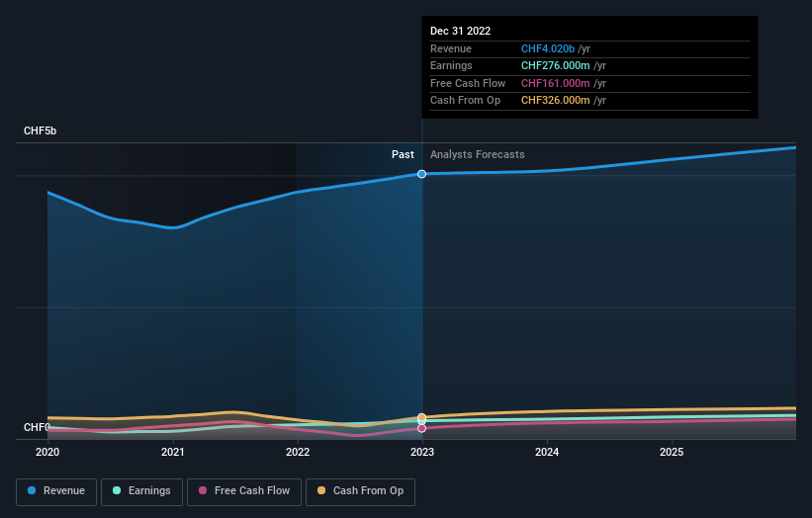This screenshot has width=812, height=518.
Task: Click the Analysts Forecasts label
Action: pos(478,155)
